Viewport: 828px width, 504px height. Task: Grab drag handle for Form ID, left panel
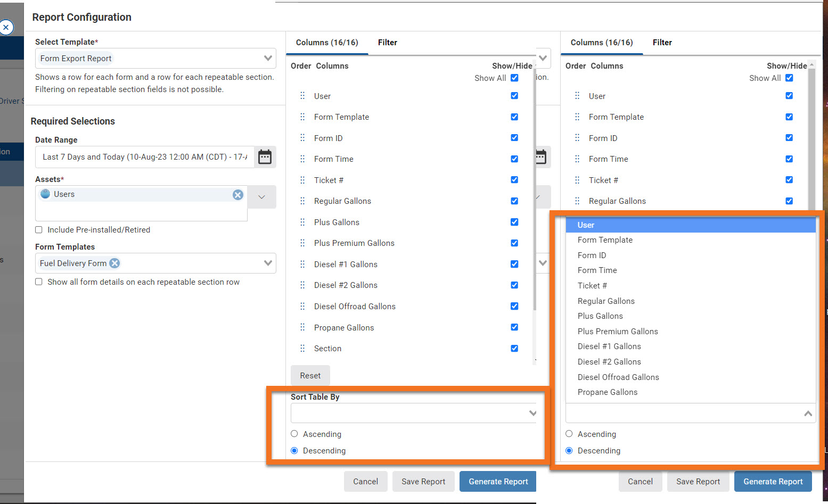[302, 138]
